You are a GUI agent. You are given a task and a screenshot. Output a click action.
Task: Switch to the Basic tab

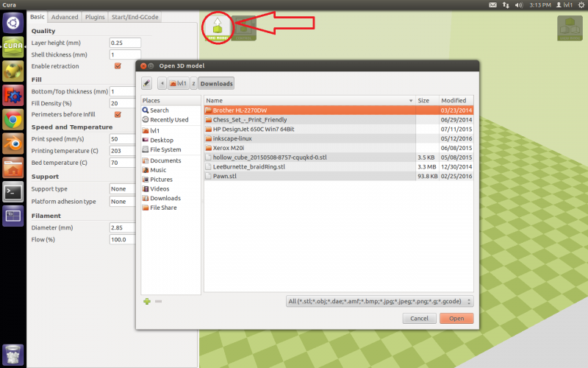coord(37,17)
